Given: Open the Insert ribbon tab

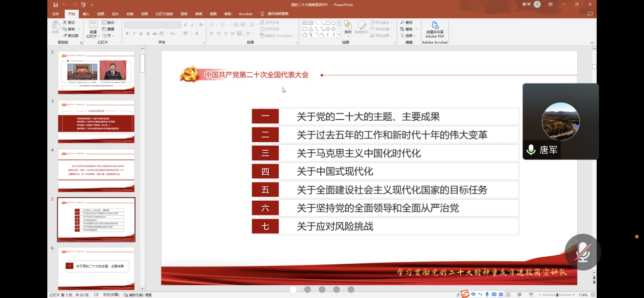Looking at the screenshot, I should pos(86,14).
